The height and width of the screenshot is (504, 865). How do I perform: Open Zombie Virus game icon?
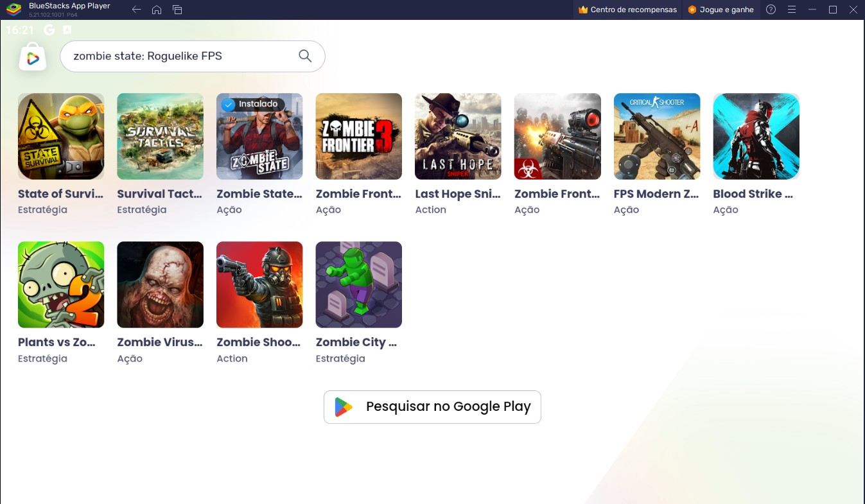[x=160, y=284]
